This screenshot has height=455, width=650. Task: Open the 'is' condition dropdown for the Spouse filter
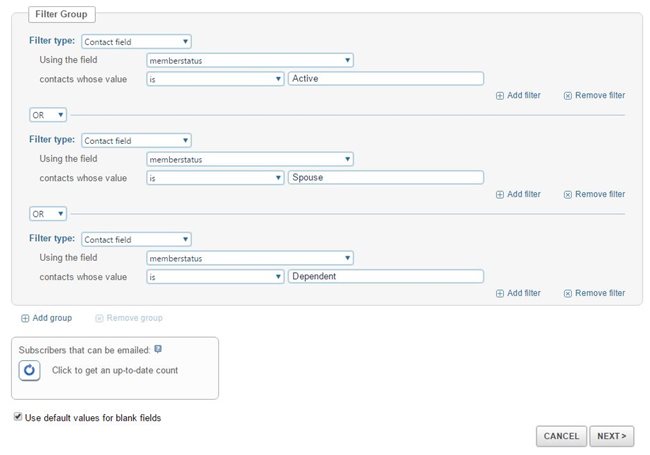coord(215,178)
